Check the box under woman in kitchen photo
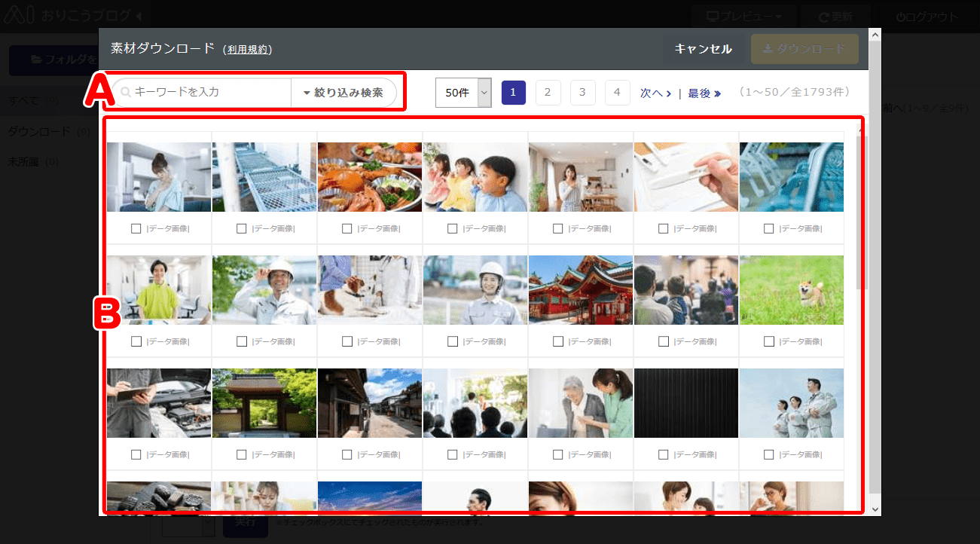Image resolution: width=980 pixels, height=544 pixels. click(136, 228)
